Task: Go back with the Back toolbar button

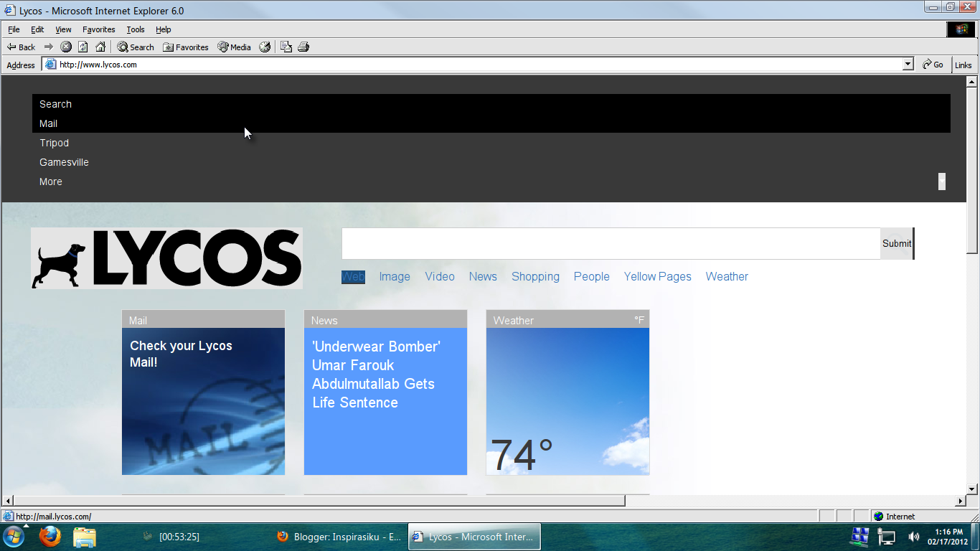Action: point(21,47)
